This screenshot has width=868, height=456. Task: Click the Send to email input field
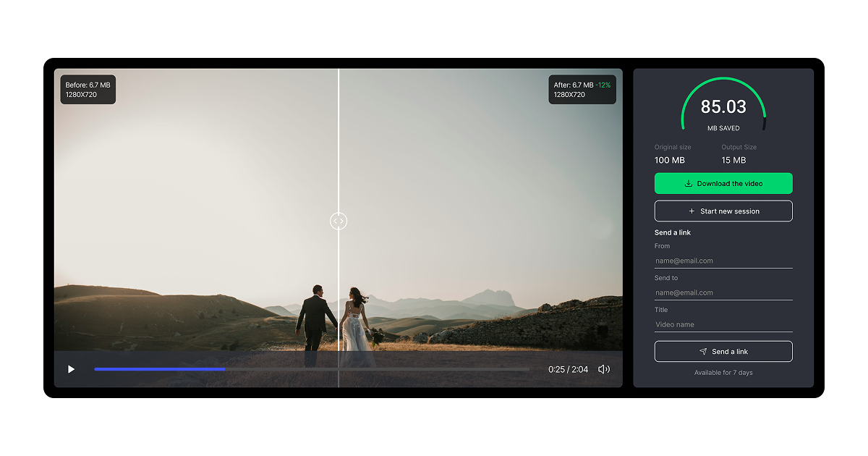pyautogui.click(x=723, y=292)
